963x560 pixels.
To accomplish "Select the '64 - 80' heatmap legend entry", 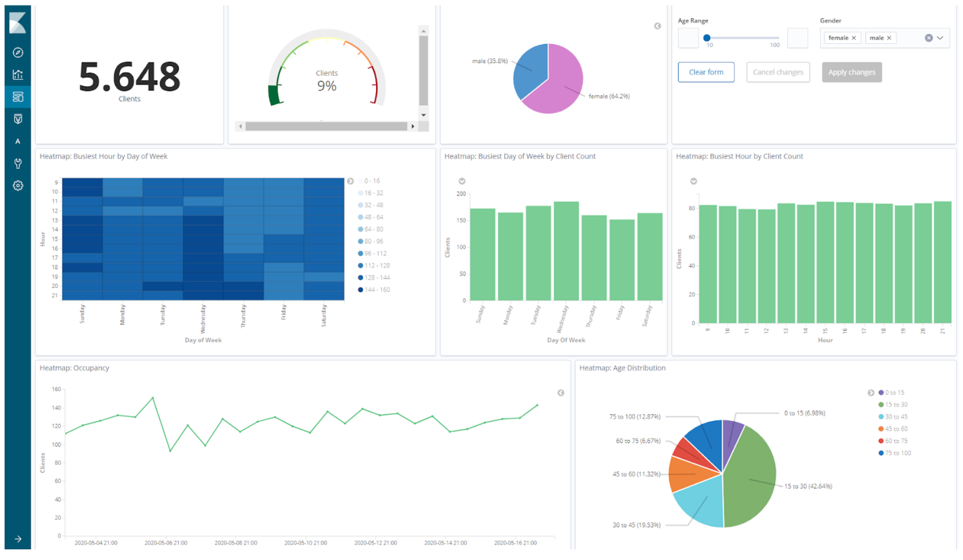I will click(371, 229).
